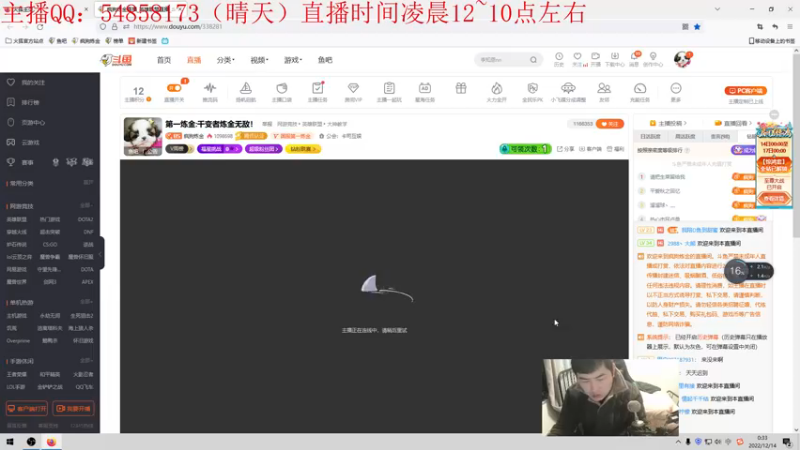Click the orange 关注 follow button
This screenshot has height=450, width=800.
pos(610,124)
